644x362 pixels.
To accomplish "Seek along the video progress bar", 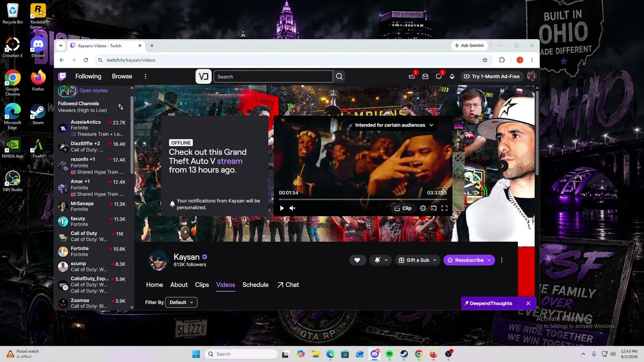I will (363, 200).
